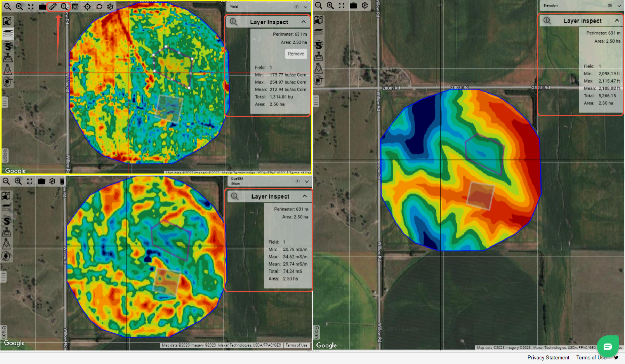Click IoT sensor icon in Elevation sidebar

[319, 81]
